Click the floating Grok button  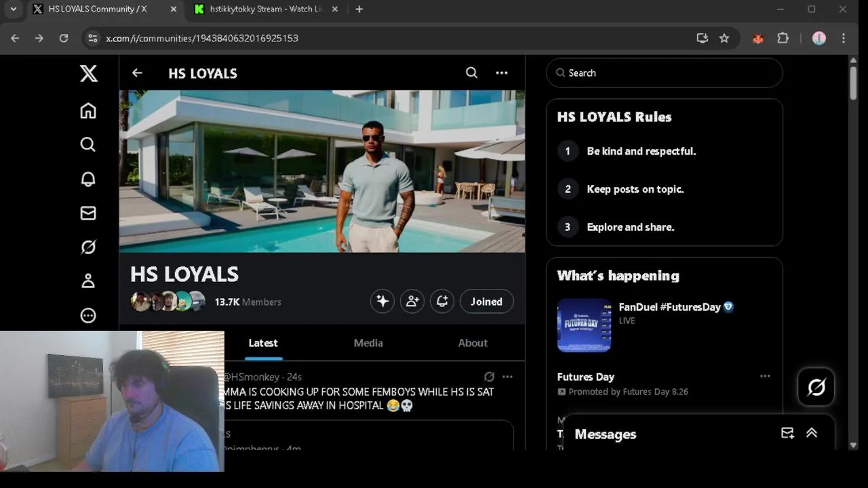coord(816,387)
